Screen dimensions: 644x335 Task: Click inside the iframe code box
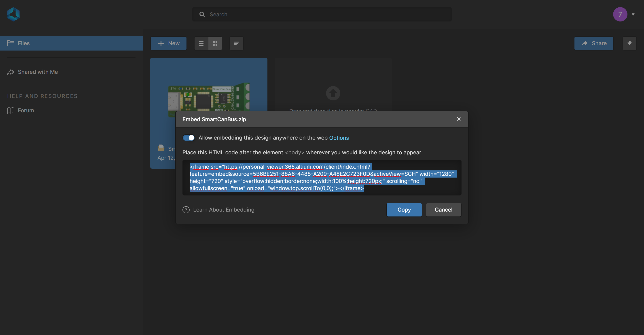click(x=322, y=178)
